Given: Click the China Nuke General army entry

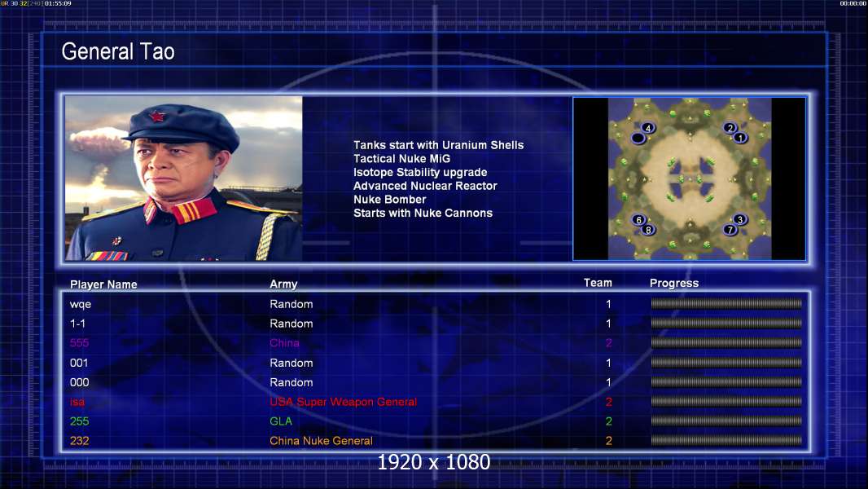Looking at the screenshot, I should [x=321, y=441].
